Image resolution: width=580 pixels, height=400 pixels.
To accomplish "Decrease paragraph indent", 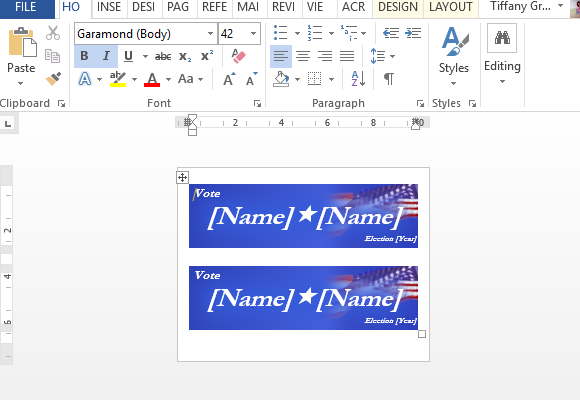I will (x=391, y=33).
